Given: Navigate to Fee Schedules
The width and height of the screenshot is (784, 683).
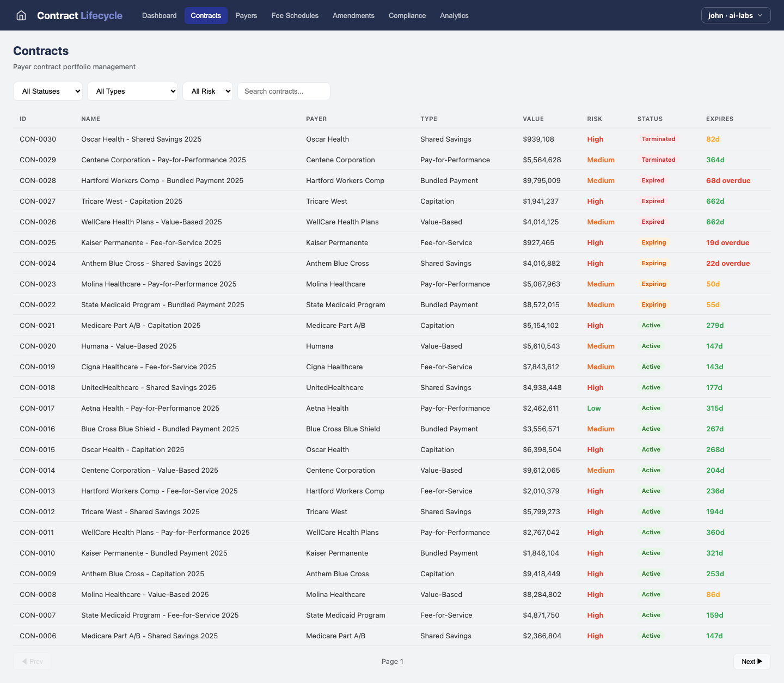Looking at the screenshot, I should [295, 15].
